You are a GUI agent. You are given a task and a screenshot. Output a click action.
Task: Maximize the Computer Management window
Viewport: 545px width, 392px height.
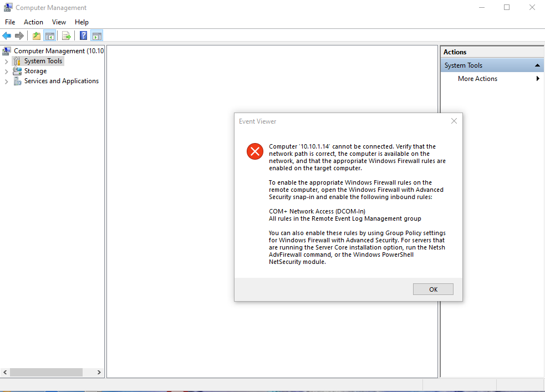507,7
